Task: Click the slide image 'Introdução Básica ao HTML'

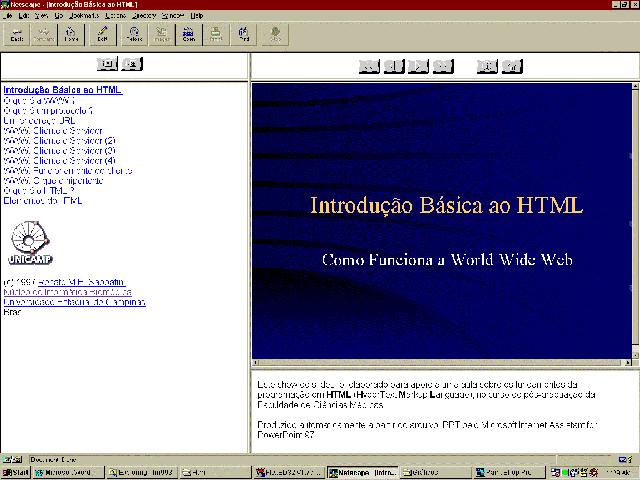Action: point(442,221)
